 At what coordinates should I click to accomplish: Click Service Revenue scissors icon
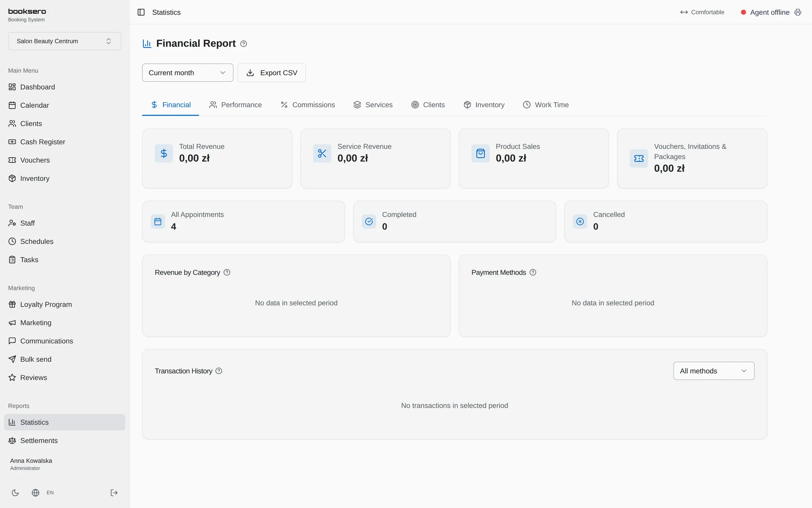322,153
